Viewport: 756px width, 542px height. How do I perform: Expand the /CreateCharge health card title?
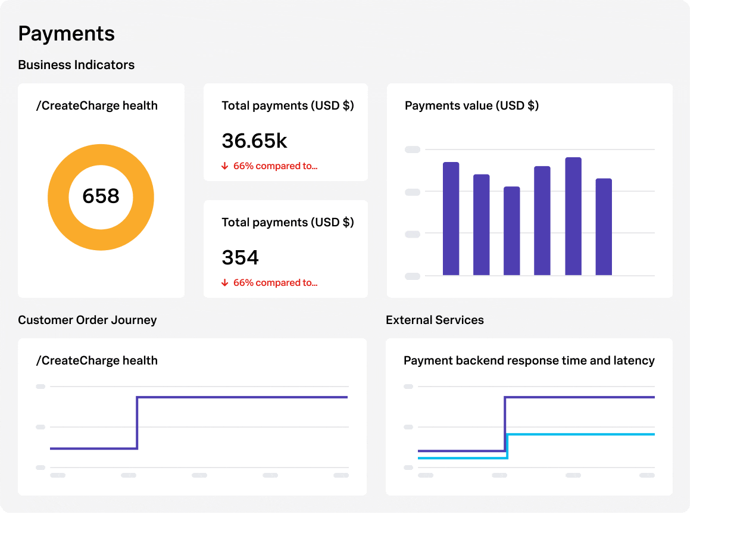click(x=96, y=105)
